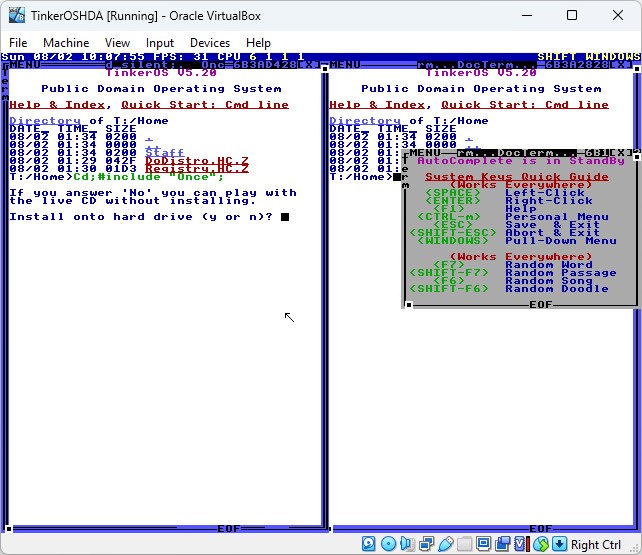Open the Devices menu

point(210,43)
